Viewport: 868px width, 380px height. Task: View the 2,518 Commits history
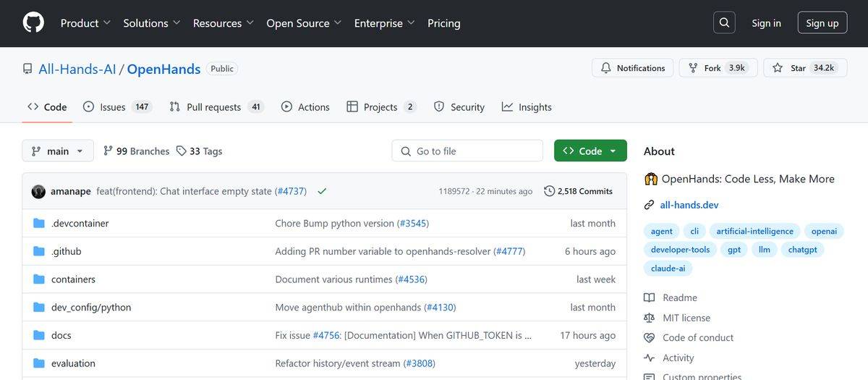(x=578, y=191)
